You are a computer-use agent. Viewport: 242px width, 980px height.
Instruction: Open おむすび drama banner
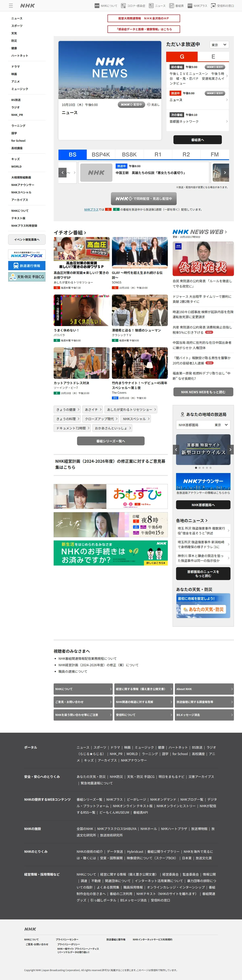[x=111, y=496]
